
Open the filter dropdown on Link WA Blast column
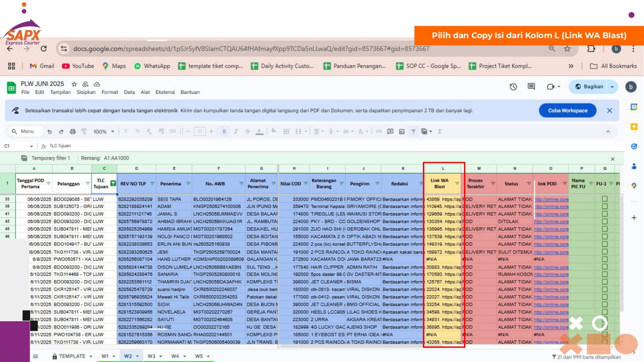pos(457,184)
